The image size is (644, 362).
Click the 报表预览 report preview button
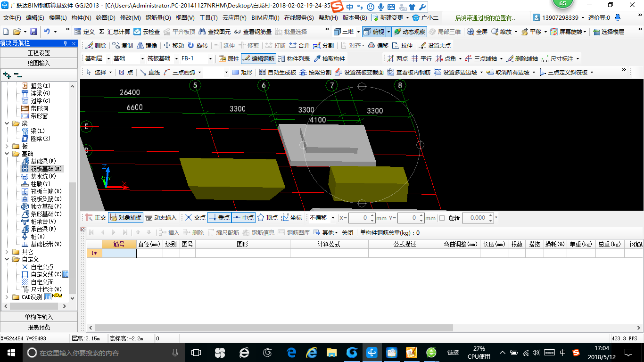(x=39, y=327)
